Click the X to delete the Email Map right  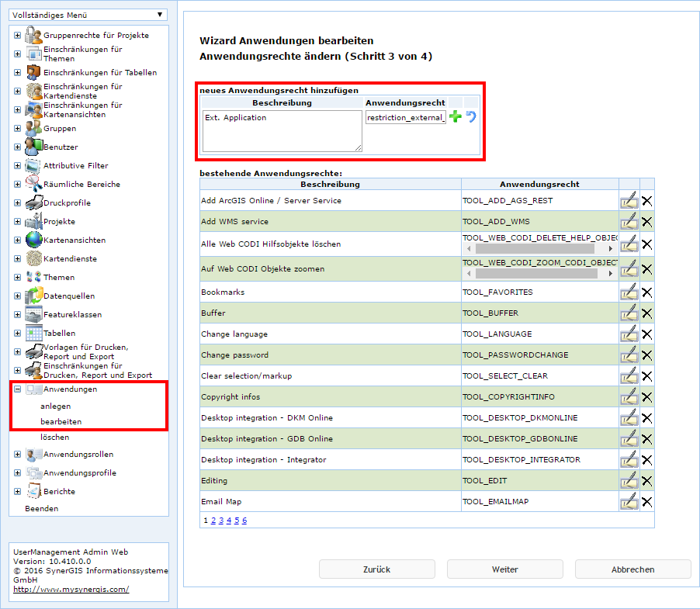tap(646, 501)
